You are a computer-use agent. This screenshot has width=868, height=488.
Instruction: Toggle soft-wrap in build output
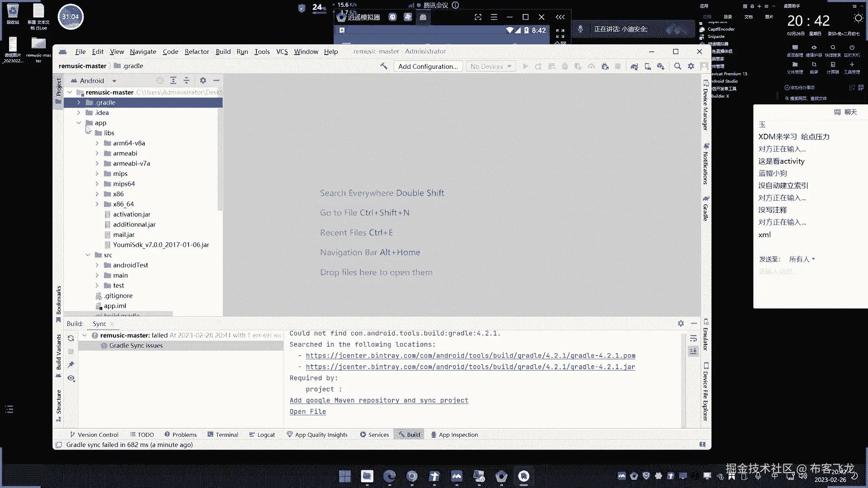693,338
